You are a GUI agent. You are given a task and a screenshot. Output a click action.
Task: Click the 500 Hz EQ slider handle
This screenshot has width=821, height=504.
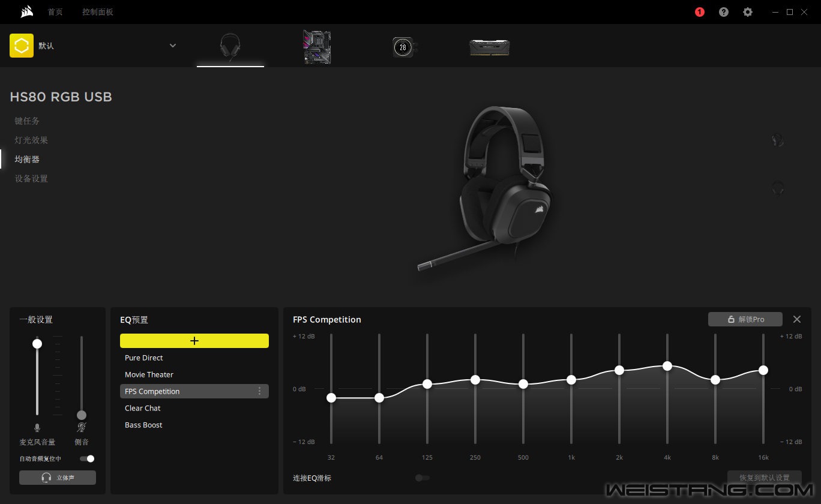pyautogui.click(x=523, y=384)
